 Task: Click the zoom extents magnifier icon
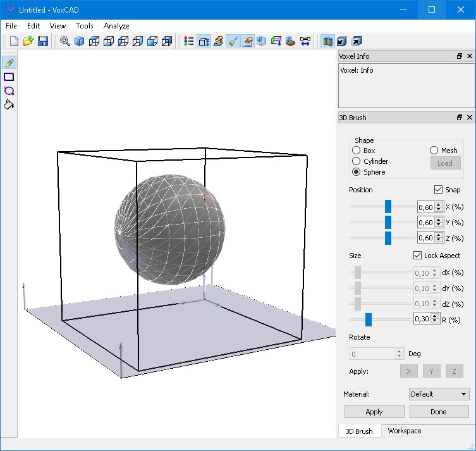coord(64,41)
